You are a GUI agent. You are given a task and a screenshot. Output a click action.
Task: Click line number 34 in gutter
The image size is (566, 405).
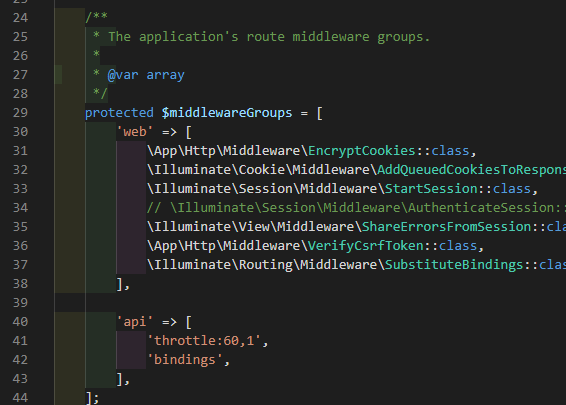click(20, 208)
